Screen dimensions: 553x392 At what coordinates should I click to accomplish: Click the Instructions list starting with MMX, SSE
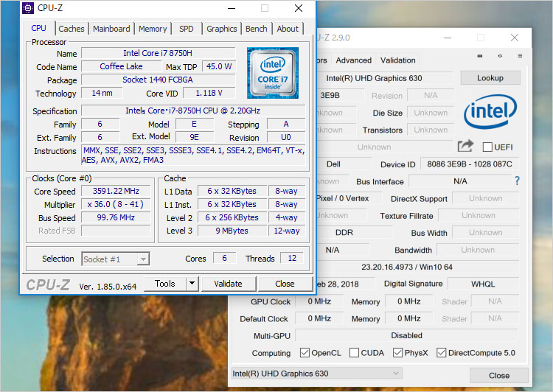[x=193, y=155]
